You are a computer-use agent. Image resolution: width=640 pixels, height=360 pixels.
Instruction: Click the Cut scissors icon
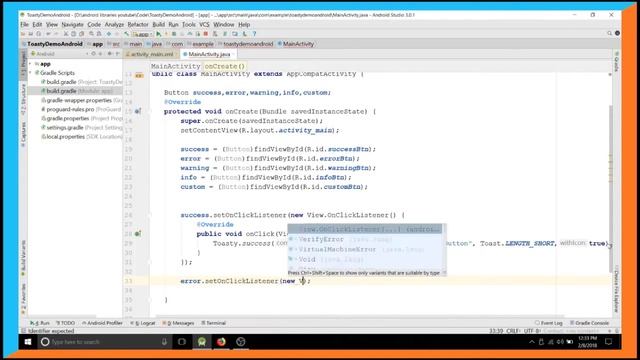point(66,34)
